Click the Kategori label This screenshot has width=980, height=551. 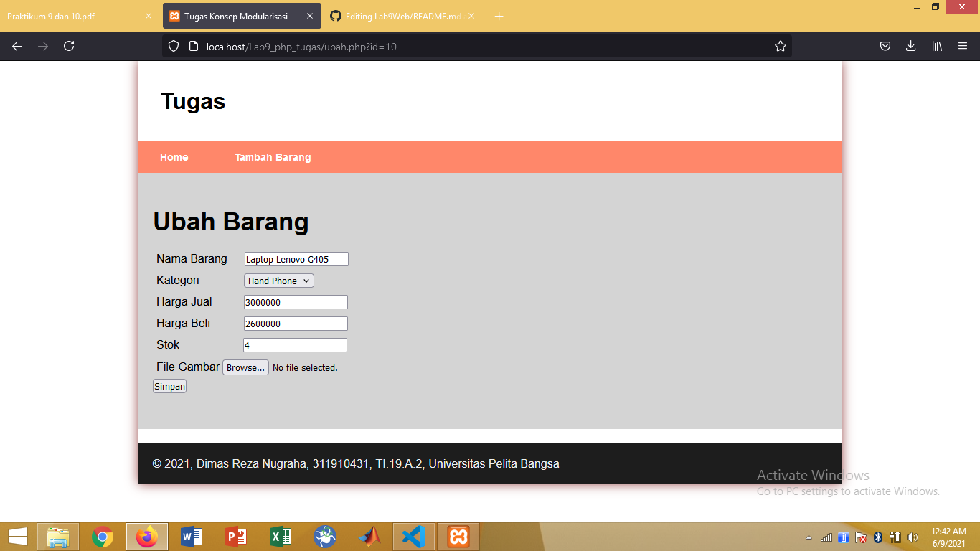pyautogui.click(x=178, y=281)
